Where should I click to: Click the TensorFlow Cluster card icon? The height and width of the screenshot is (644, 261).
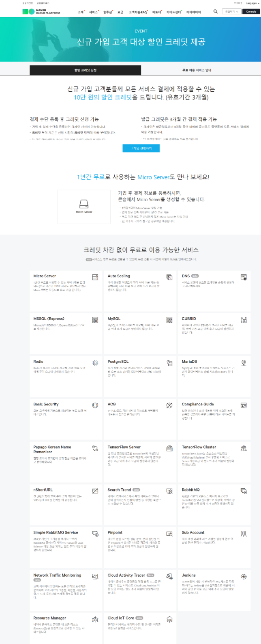[x=244, y=448]
